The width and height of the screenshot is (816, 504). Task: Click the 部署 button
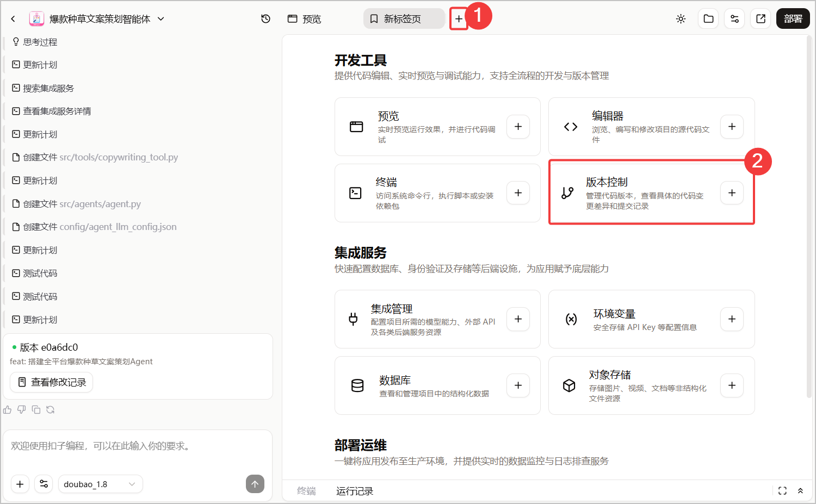pyautogui.click(x=793, y=19)
